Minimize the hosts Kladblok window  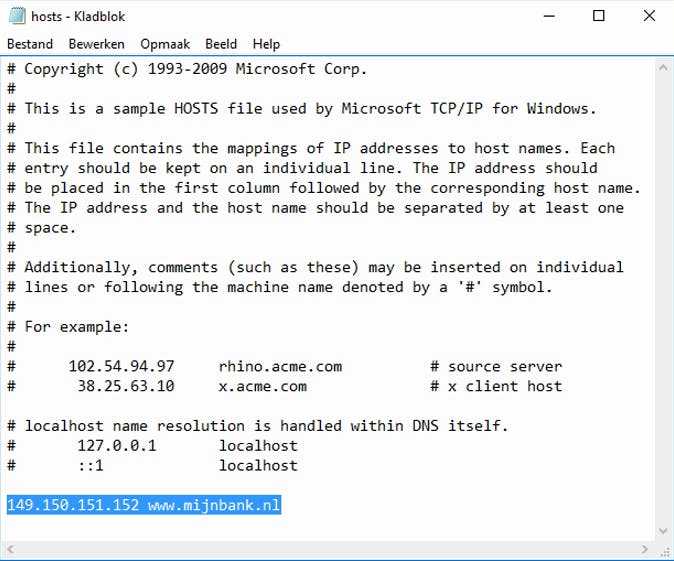click(553, 16)
